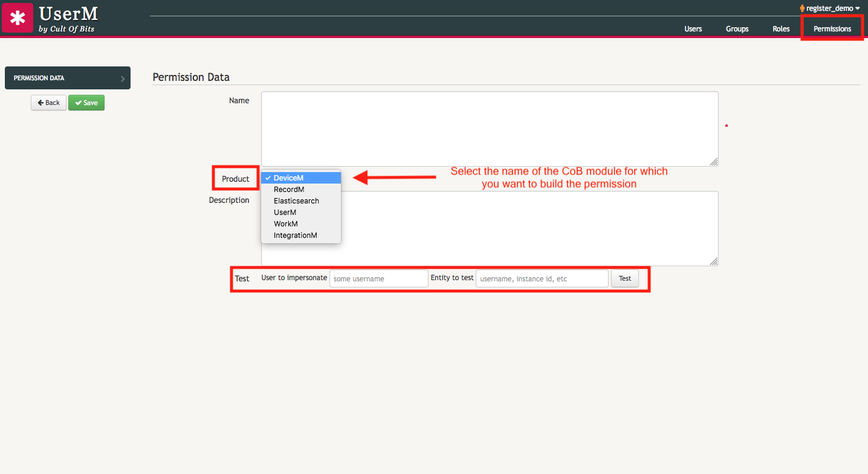
Task: Click the Name textarea's corner grip
Action: 714,161
